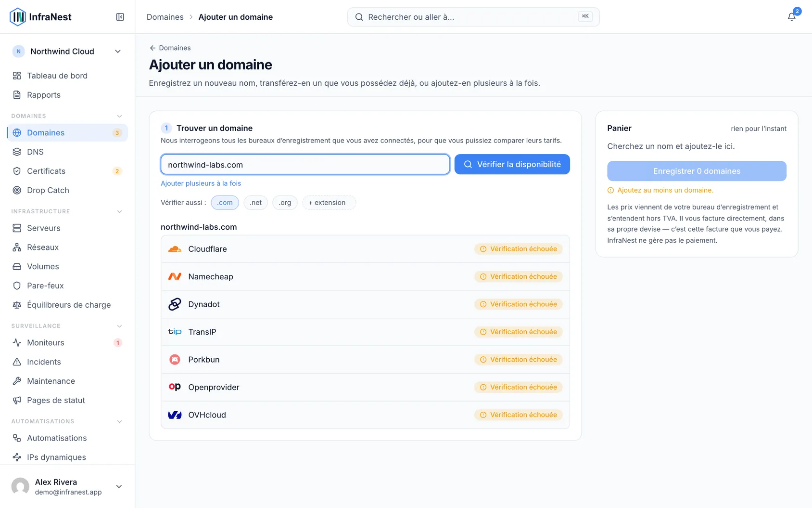Toggle the .net extension chip
This screenshot has height=508, width=812.
[x=255, y=203]
